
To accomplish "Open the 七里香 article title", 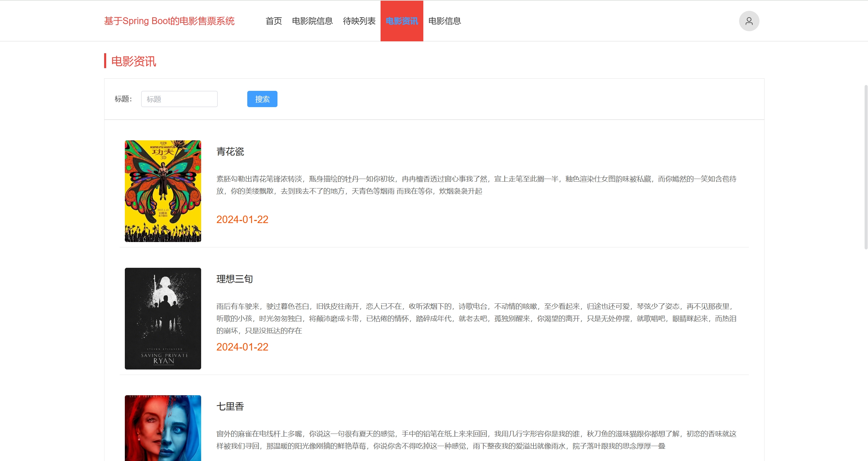I will [x=230, y=406].
